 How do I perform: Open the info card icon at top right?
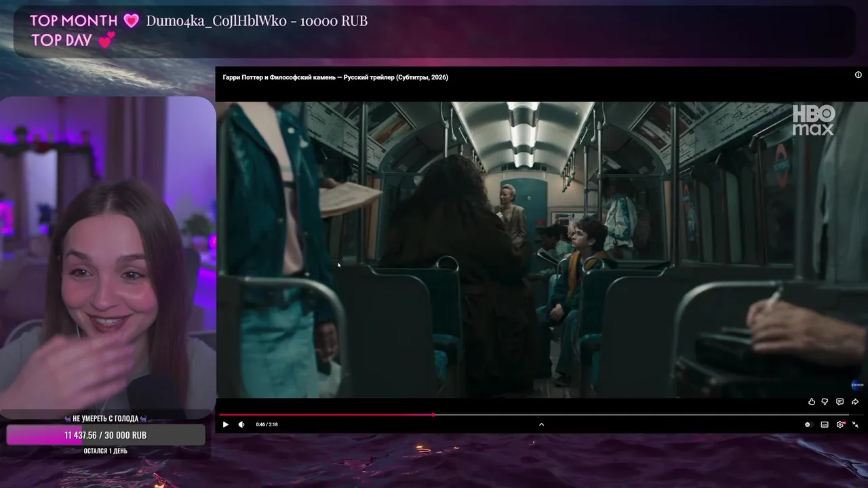[858, 75]
